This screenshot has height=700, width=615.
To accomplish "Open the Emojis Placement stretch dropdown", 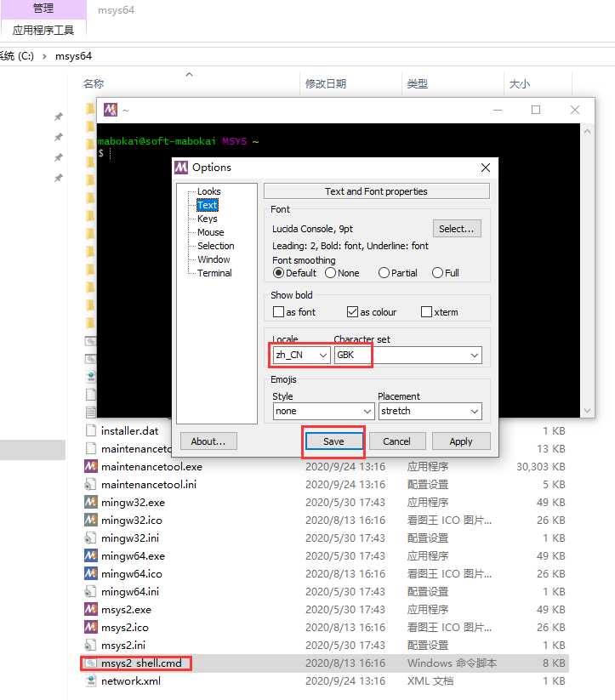I will [x=430, y=411].
